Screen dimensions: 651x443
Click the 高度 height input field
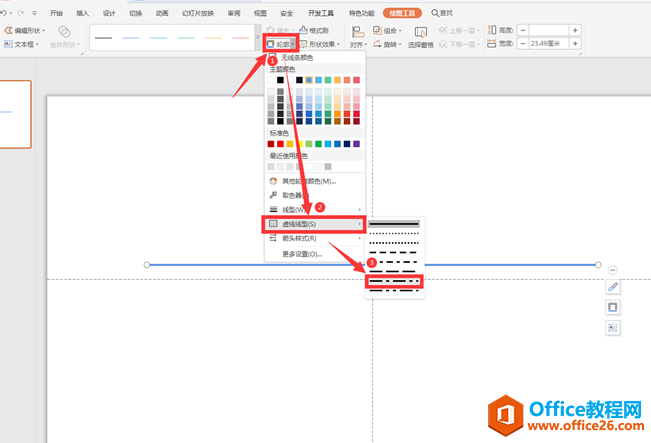pos(549,30)
